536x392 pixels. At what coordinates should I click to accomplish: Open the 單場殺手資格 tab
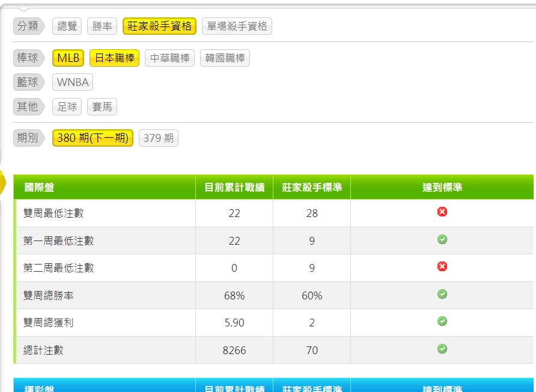(x=237, y=26)
